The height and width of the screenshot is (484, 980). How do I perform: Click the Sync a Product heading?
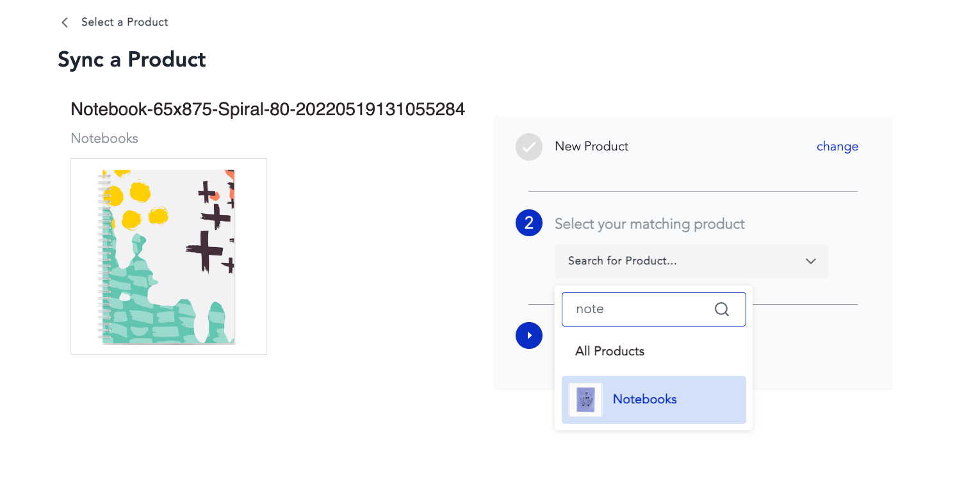[x=132, y=60]
